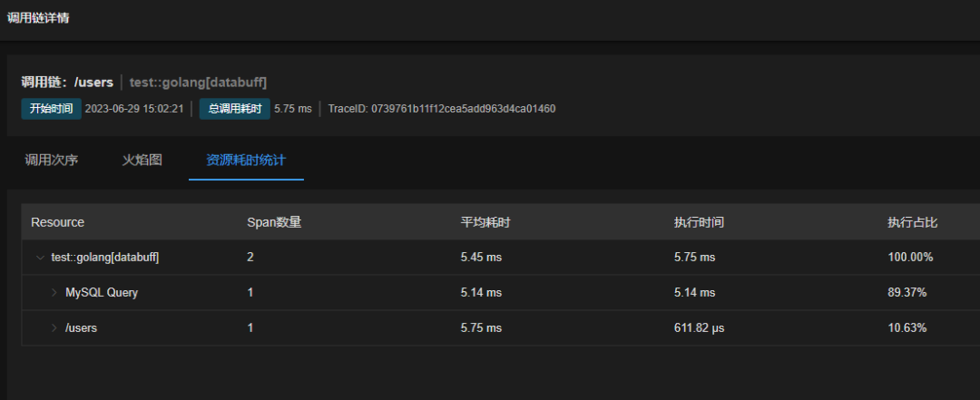Screen dimensions: 980x400
Task: Click the 89.37% cell for MySQL Query
Action: coord(906,293)
